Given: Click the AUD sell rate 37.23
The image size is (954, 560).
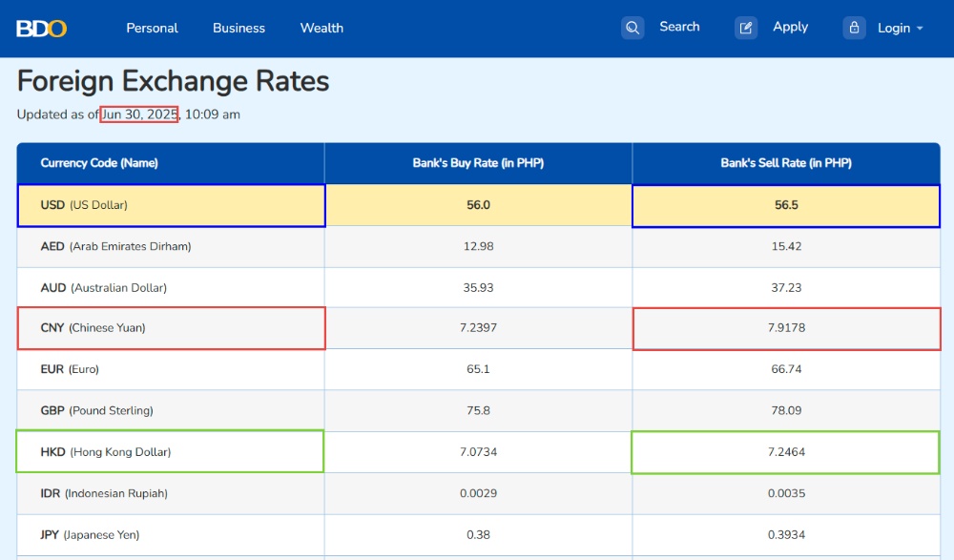Looking at the screenshot, I should [x=786, y=288].
